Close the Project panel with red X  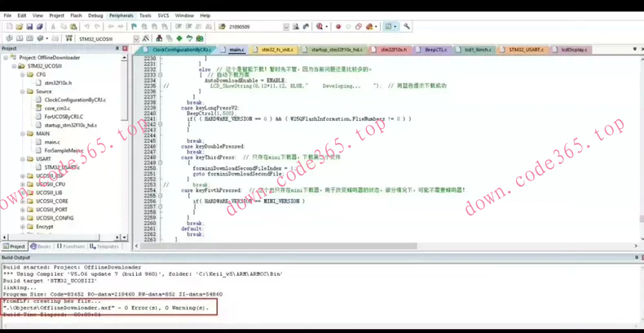click(125, 48)
